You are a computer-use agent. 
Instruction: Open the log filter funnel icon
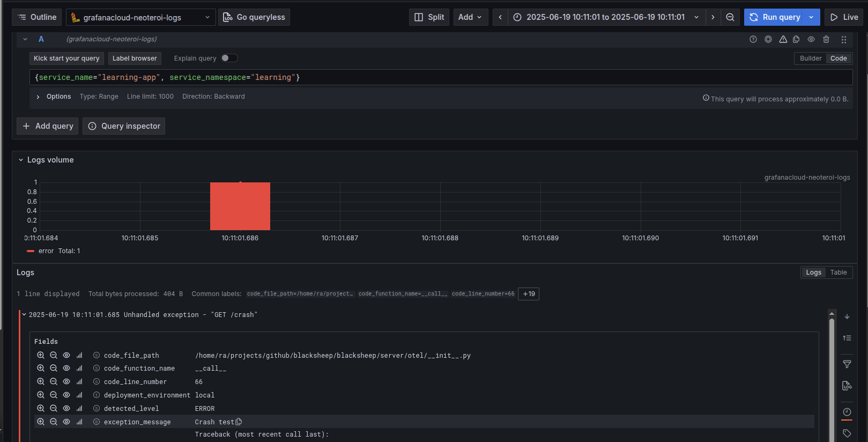pos(847,364)
